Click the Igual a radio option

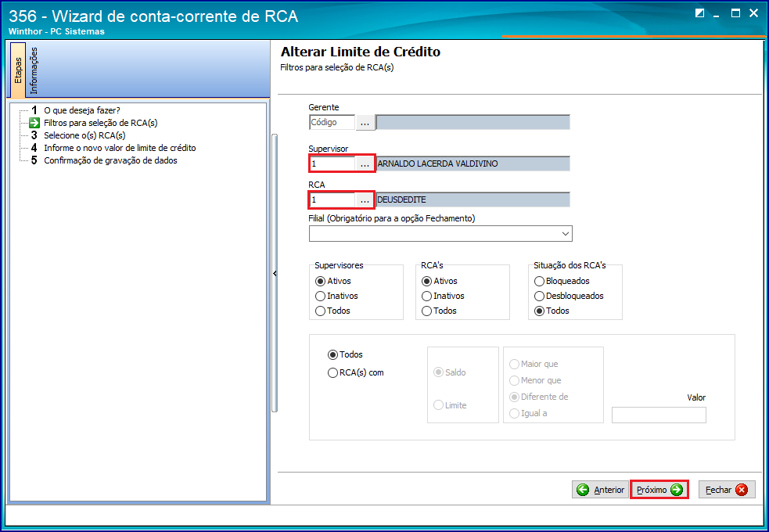pyautogui.click(x=528, y=413)
